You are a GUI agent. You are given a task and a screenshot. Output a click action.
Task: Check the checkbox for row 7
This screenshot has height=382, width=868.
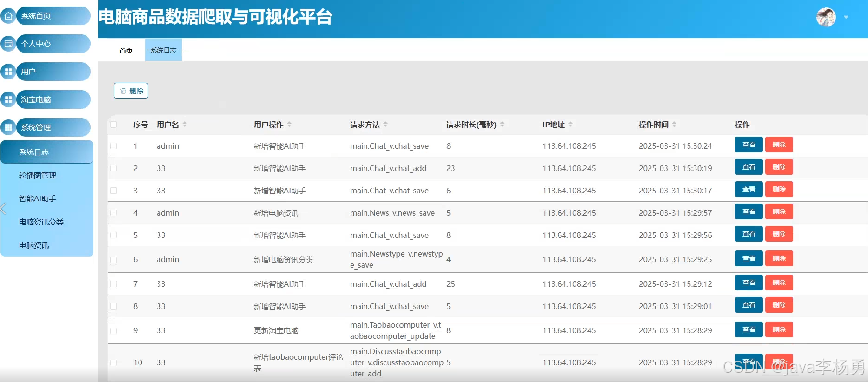pyautogui.click(x=113, y=284)
